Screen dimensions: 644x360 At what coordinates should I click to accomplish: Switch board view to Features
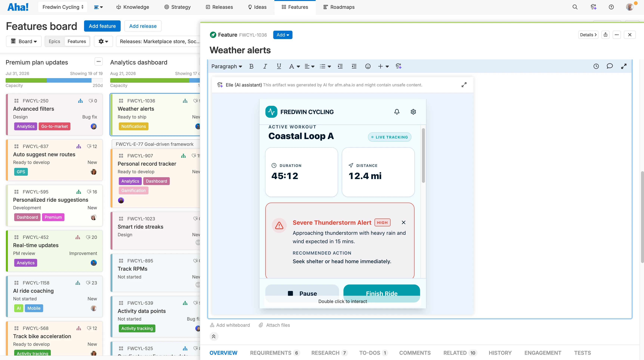[x=77, y=41]
